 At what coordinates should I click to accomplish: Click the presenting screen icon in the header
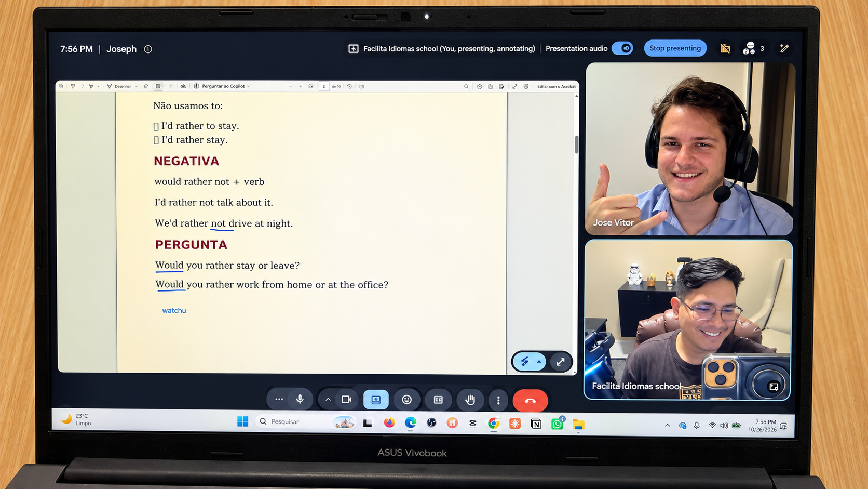click(x=354, y=49)
